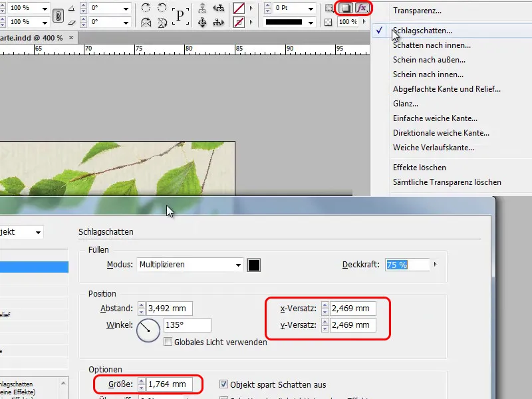This screenshot has height=399, width=532.
Task: Open the lower 100 % scale dropdown
Action: [45, 23]
